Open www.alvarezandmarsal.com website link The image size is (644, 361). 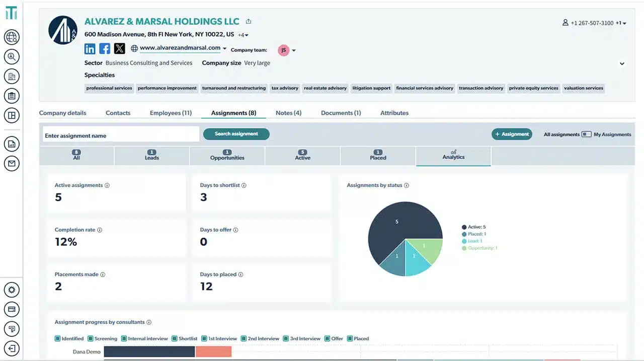[180, 48]
